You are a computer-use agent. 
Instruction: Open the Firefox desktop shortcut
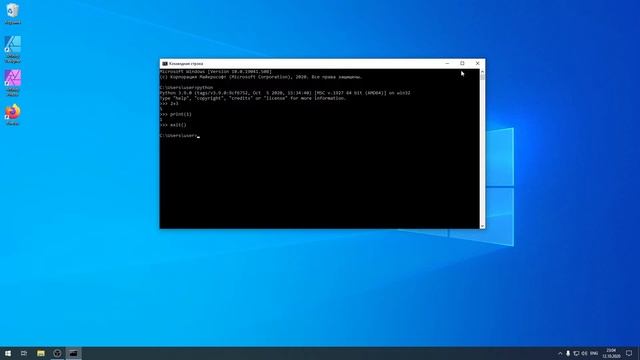13,115
